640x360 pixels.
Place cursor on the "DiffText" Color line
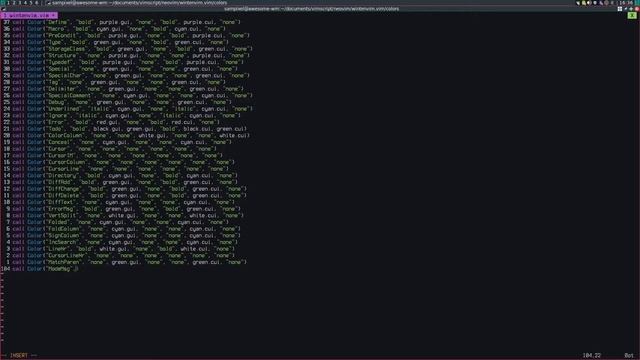124,202
